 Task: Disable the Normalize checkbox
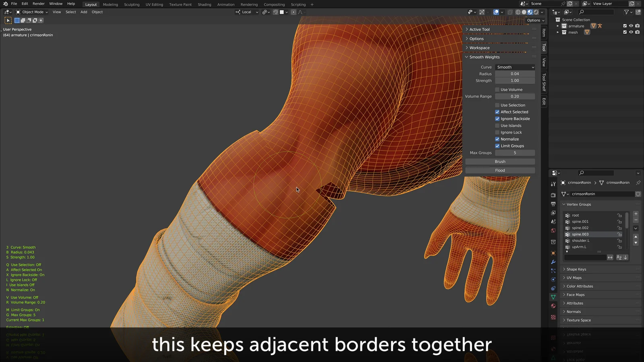coord(498,139)
